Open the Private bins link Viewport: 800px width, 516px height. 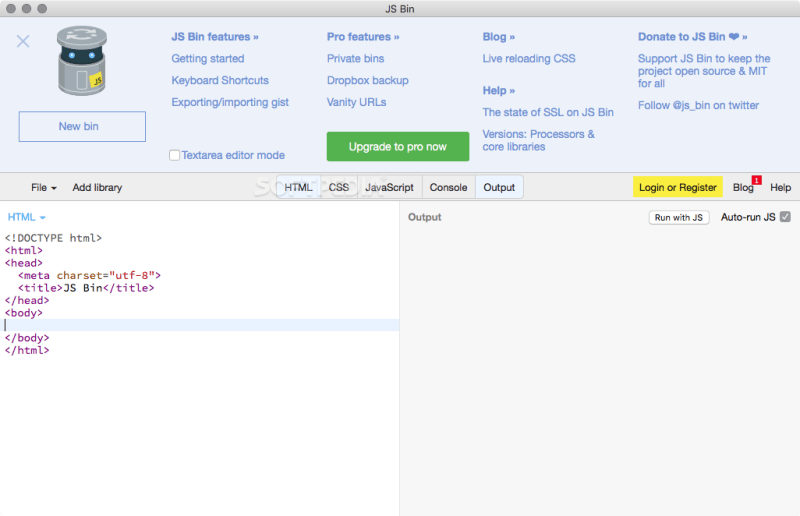coord(356,59)
